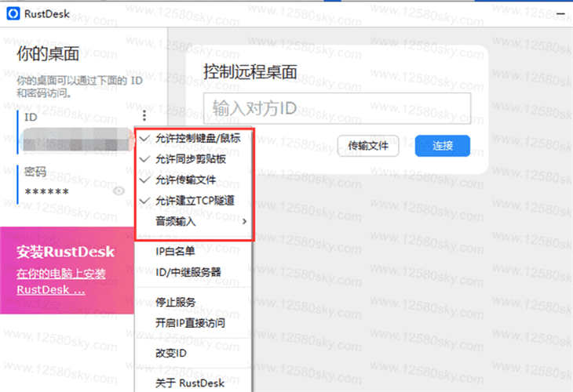Screen dimensions: 573x392
Task: Focus the 输入对方ID input field
Action: click(337, 108)
